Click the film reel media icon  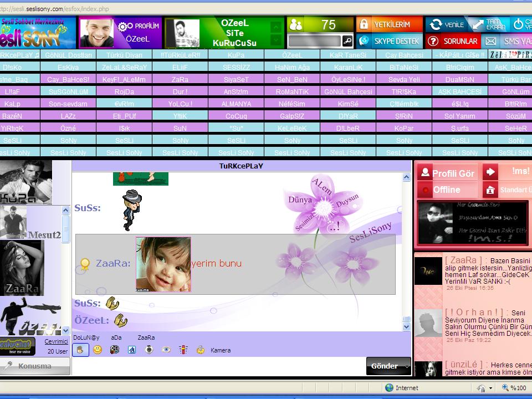(115, 350)
